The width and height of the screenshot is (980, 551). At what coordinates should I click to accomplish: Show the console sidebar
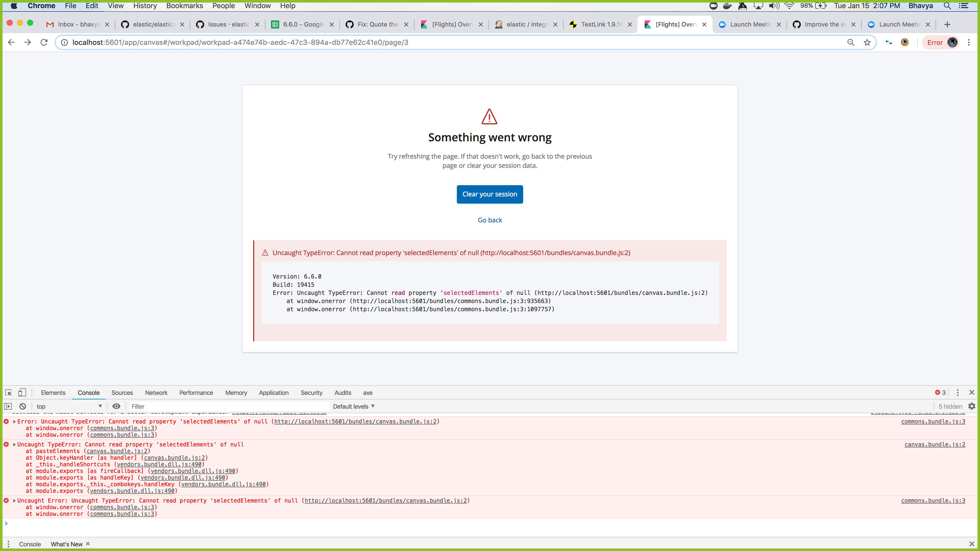click(8, 406)
